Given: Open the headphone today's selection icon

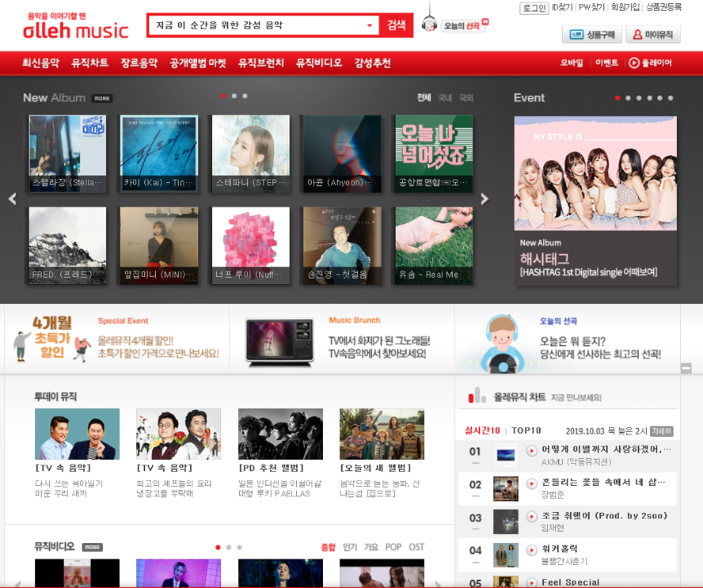Looking at the screenshot, I should pos(429,24).
